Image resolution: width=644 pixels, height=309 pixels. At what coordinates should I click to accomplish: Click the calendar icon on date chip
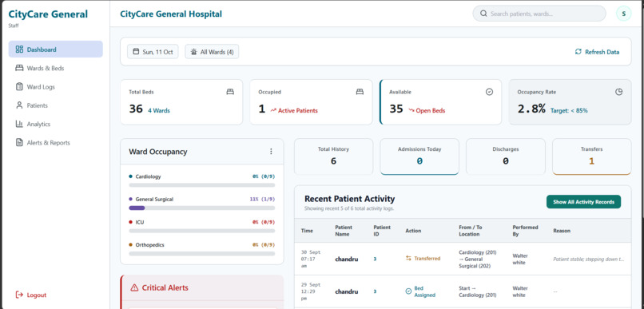tap(137, 52)
